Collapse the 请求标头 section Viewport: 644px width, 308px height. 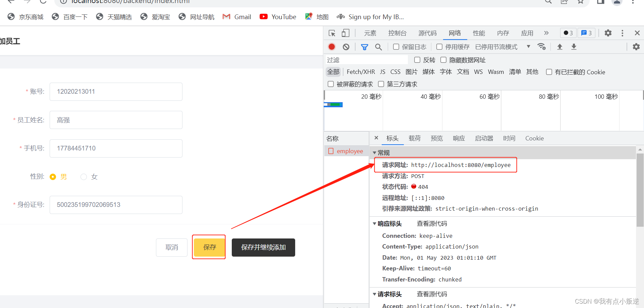tap(375, 294)
